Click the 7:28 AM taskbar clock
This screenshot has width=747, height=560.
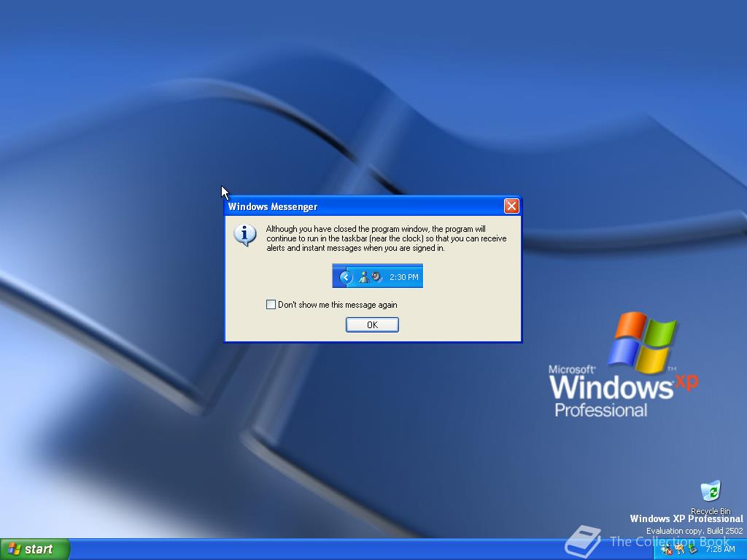point(720,550)
